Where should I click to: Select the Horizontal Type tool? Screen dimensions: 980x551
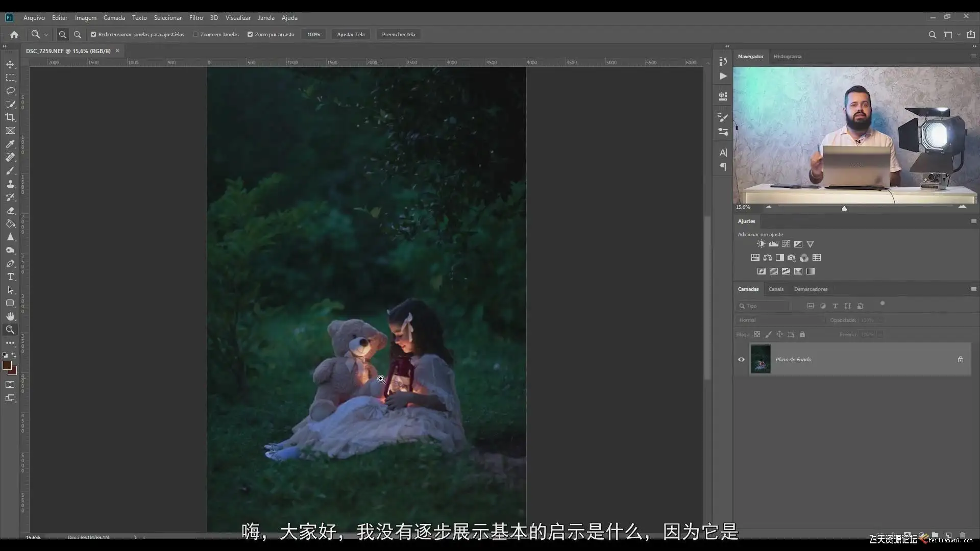coord(10,277)
